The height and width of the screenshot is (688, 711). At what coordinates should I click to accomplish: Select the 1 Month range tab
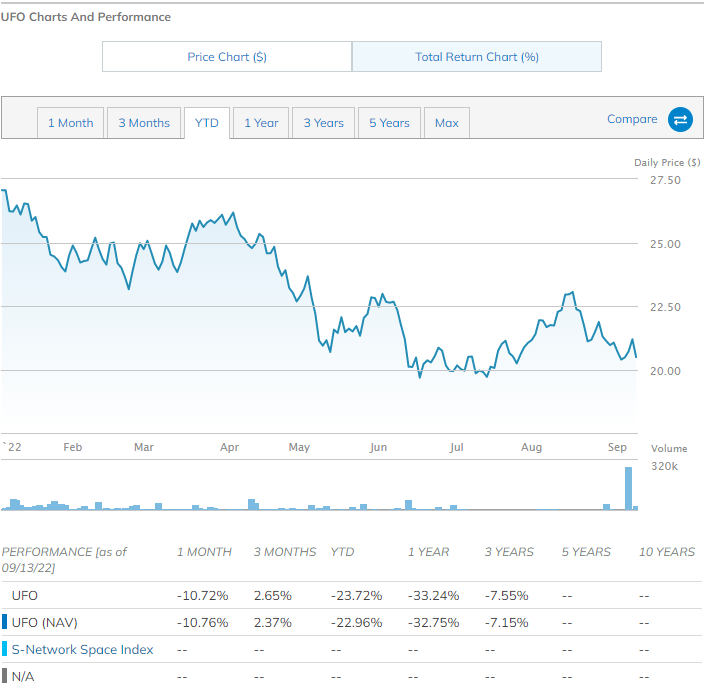71,123
